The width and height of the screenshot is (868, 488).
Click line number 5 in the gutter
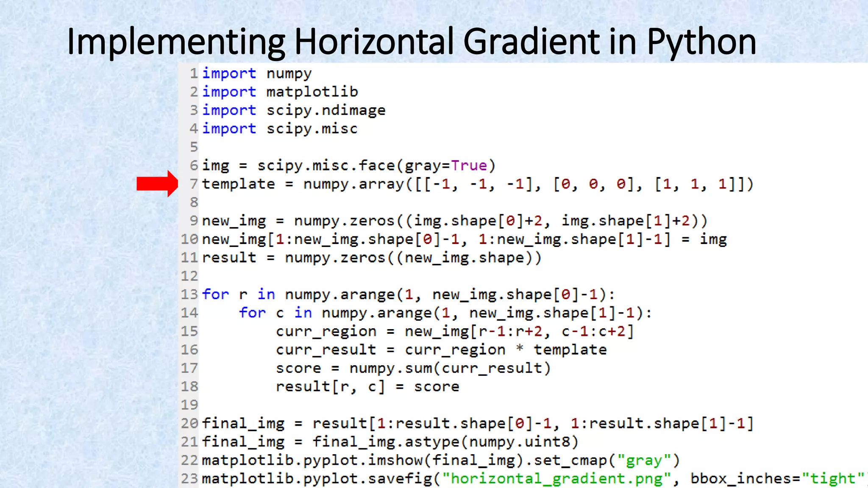[x=194, y=147]
